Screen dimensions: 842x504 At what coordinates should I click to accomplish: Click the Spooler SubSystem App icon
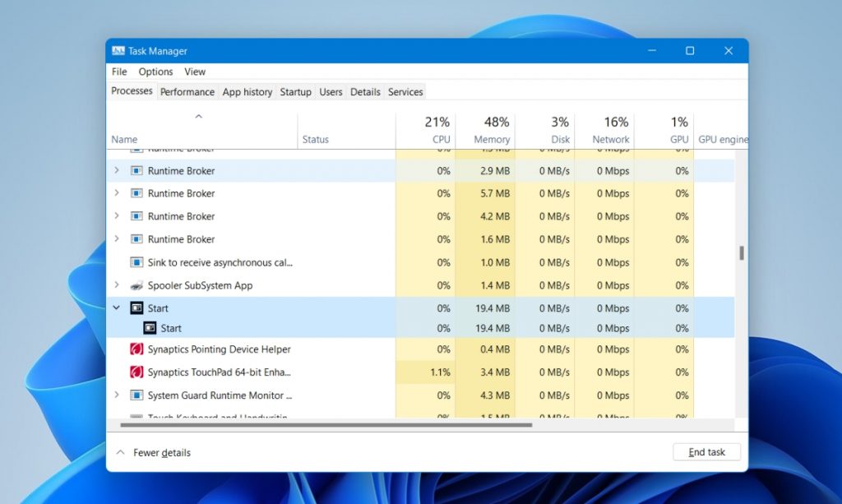pyautogui.click(x=137, y=285)
